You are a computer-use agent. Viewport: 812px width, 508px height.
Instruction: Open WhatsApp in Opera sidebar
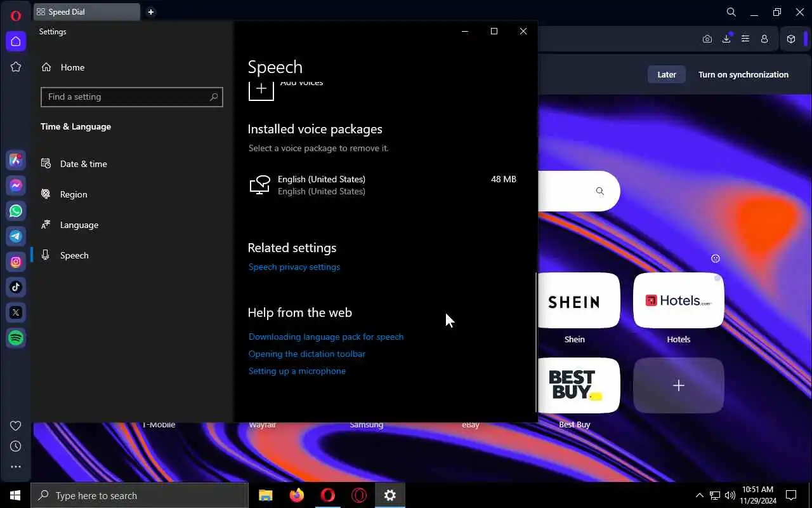coord(16,211)
